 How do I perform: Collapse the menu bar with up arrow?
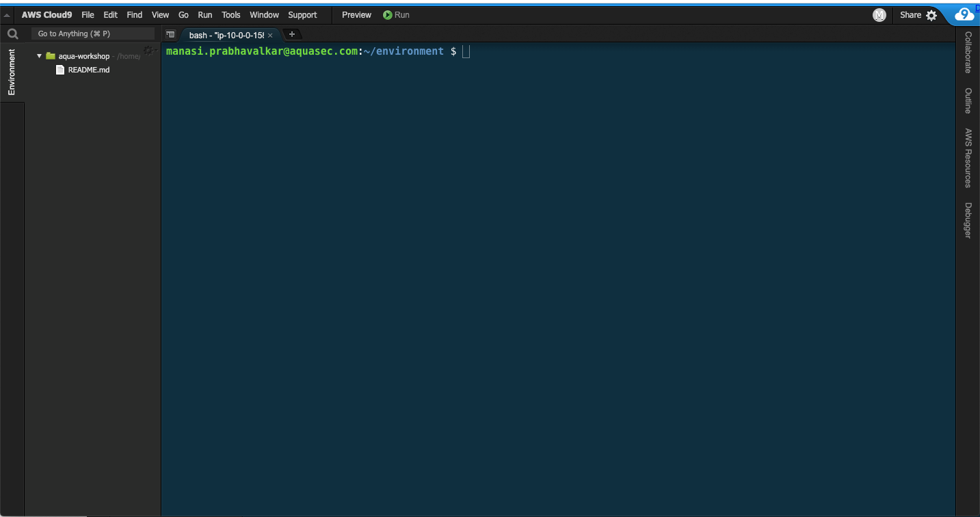pos(7,15)
